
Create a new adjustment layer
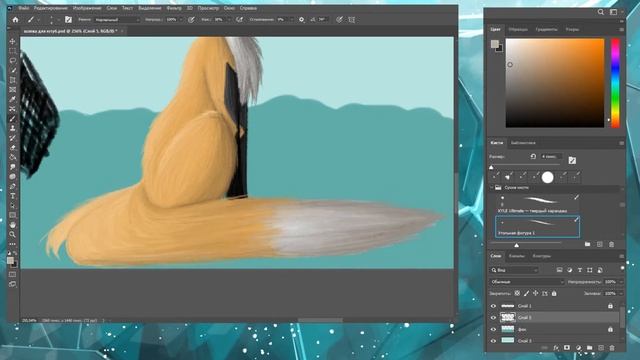(x=578, y=348)
